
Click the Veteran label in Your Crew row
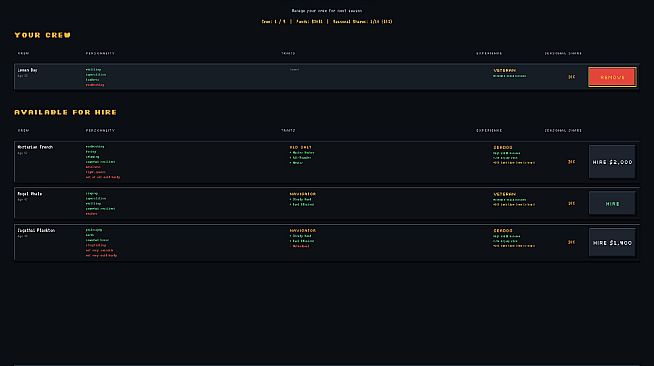click(x=505, y=70)
